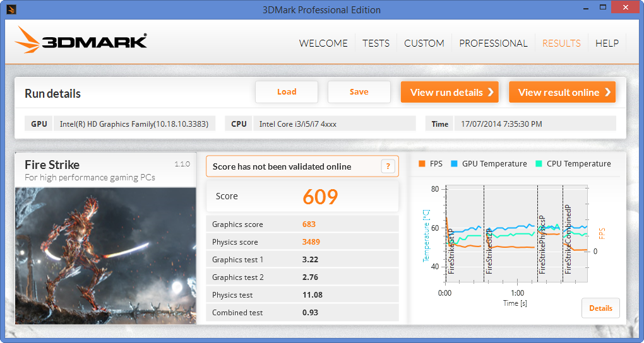Click the question mark help icon
644x343 pixels.
(x=388, y=166)
